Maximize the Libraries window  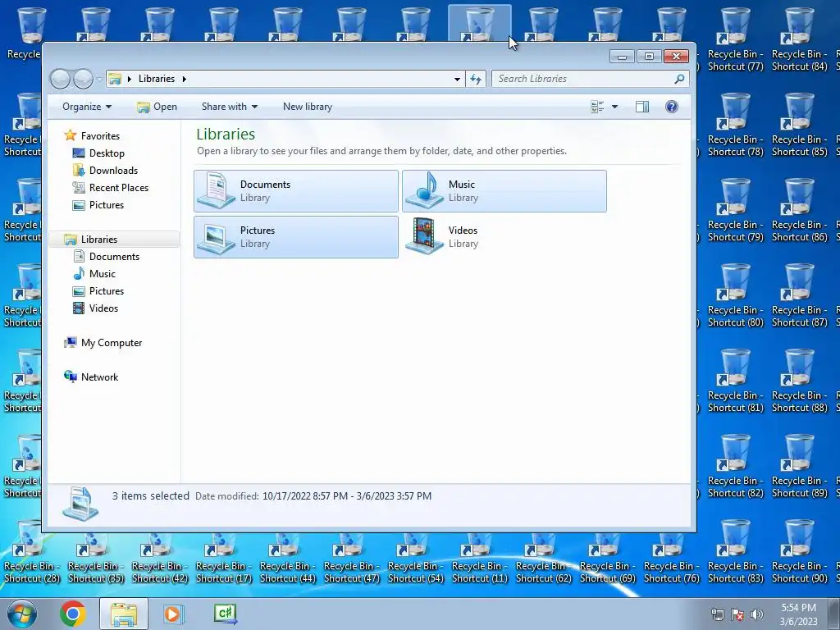[x=649, y=57]
